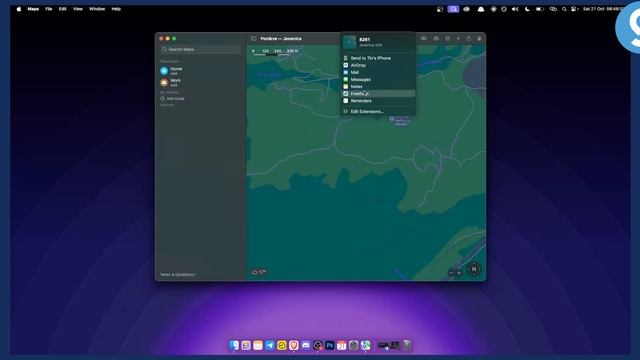This screenshot has width=640, height=360.
Task: Open Control Center in menu bar
Action: coord(575,9)
